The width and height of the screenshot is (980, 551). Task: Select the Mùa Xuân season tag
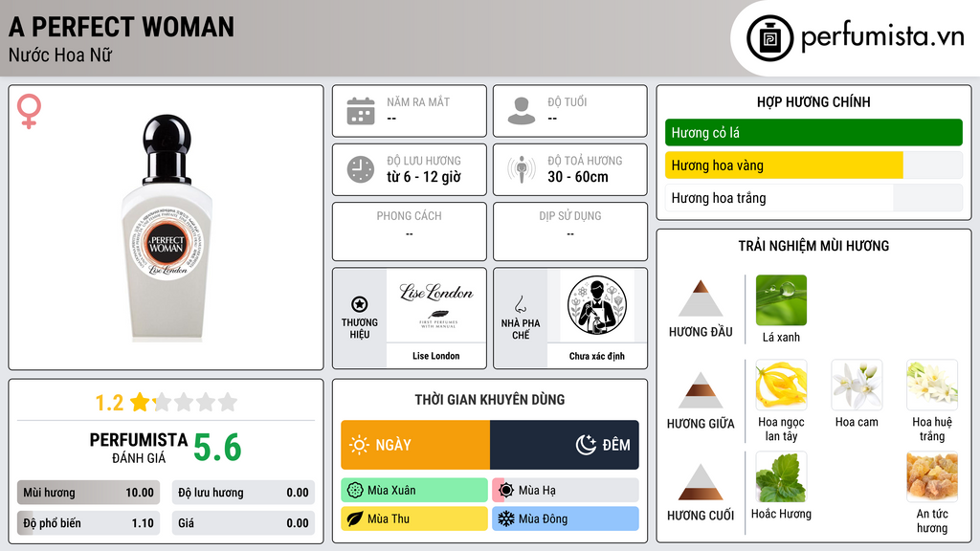(x=414, y=491)
